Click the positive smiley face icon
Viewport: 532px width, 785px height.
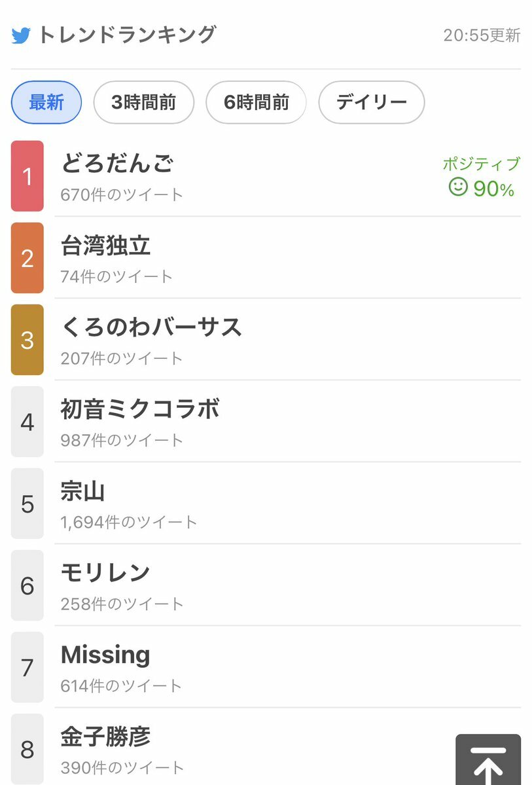pos(458,187)
